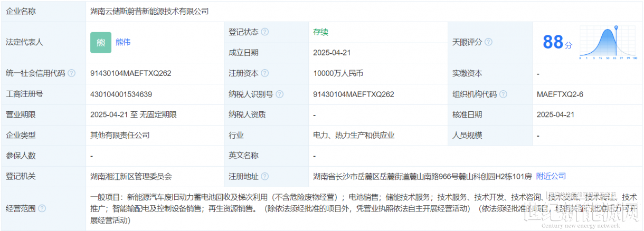Screen dimensions: 644x231
Task: Click the 88分 score value
Action: (x=557, y=42)
